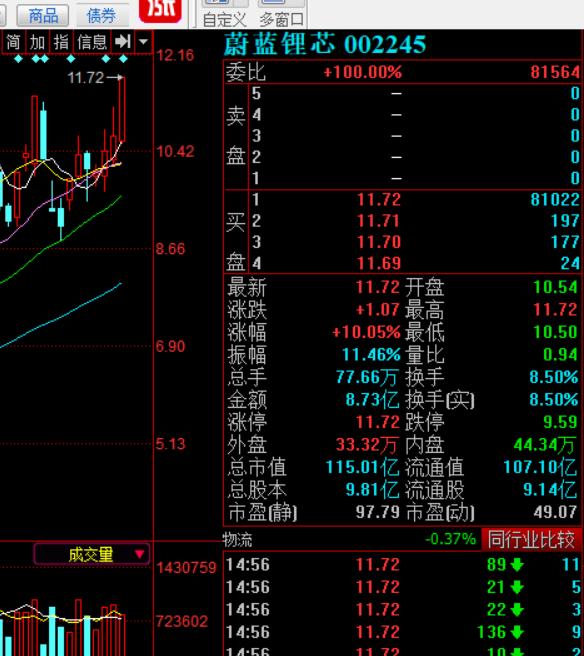
Task: Click the 信息 info toolbar button
Action: coord(92,42)
